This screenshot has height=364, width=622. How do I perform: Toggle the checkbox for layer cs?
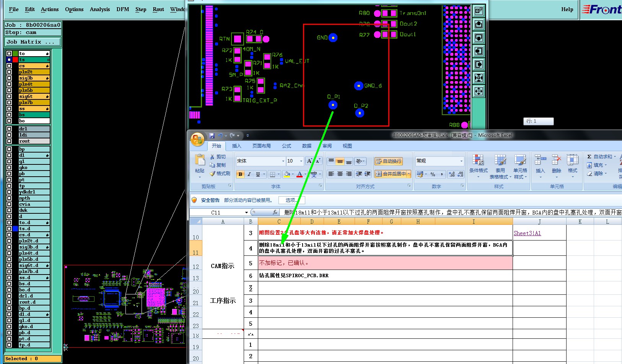tap(9, 66)
